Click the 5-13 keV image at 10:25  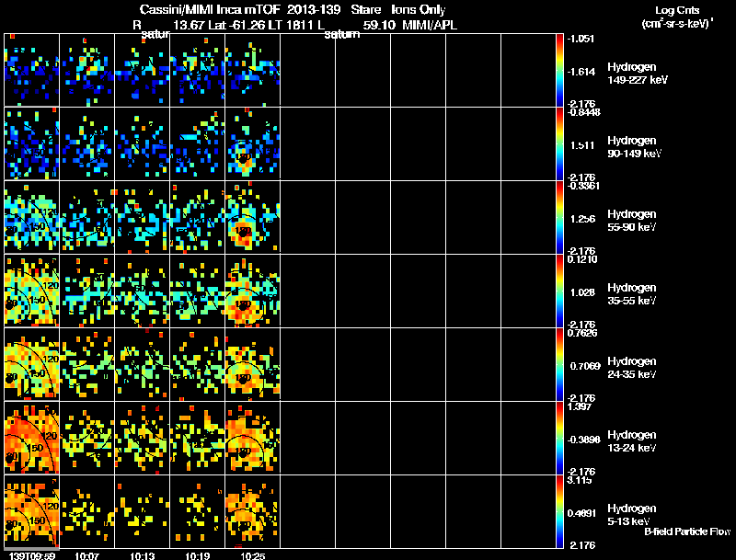(252, 511)
